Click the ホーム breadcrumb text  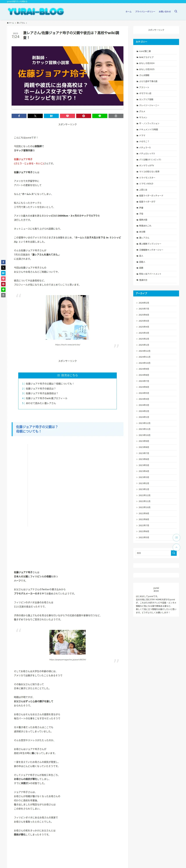tap(11, 23)
